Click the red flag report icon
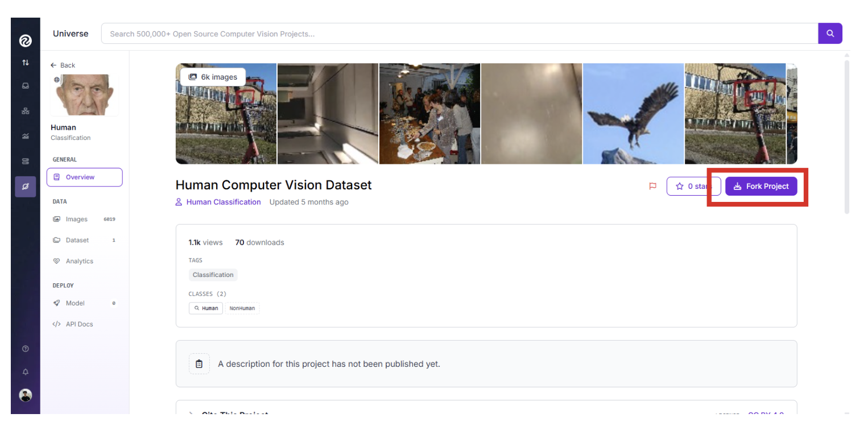Viewport: 868px width, 430px height. (x=652, y=186)
